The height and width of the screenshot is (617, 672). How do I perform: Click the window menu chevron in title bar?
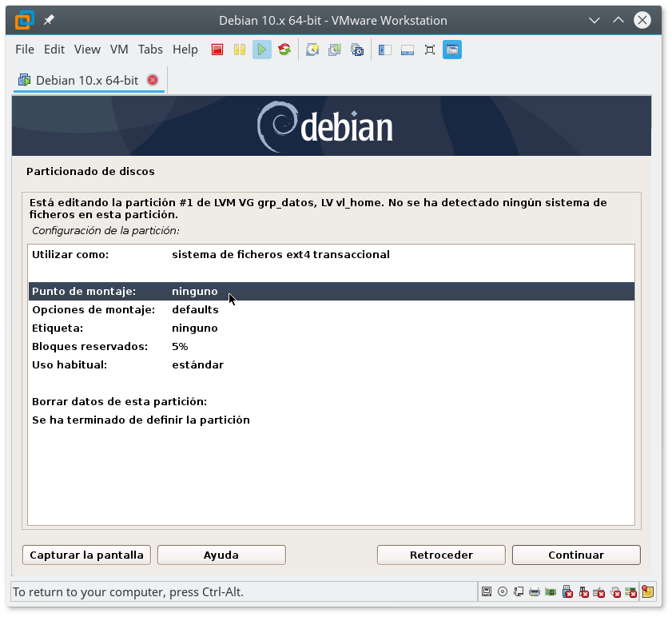click(x=594, y=20)
